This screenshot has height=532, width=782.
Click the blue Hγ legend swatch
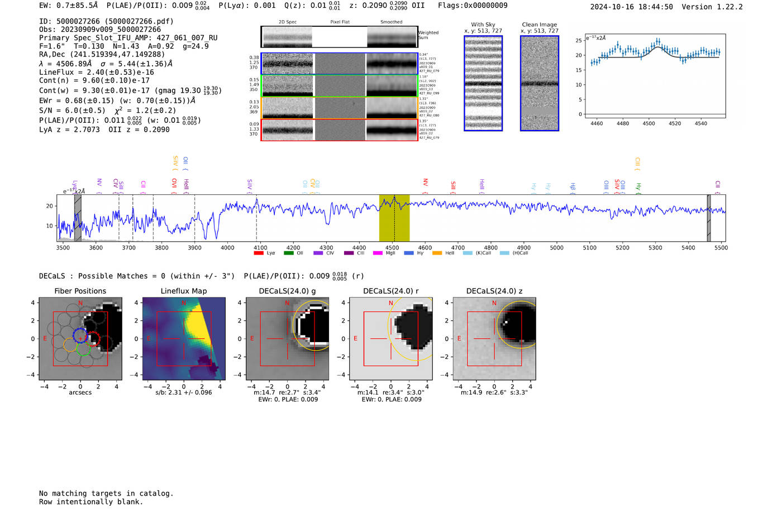pos(409,253)
